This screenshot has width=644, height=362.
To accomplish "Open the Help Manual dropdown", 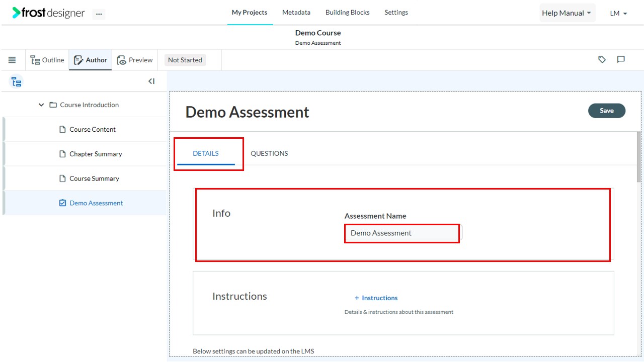I will [x=567, y=13].
